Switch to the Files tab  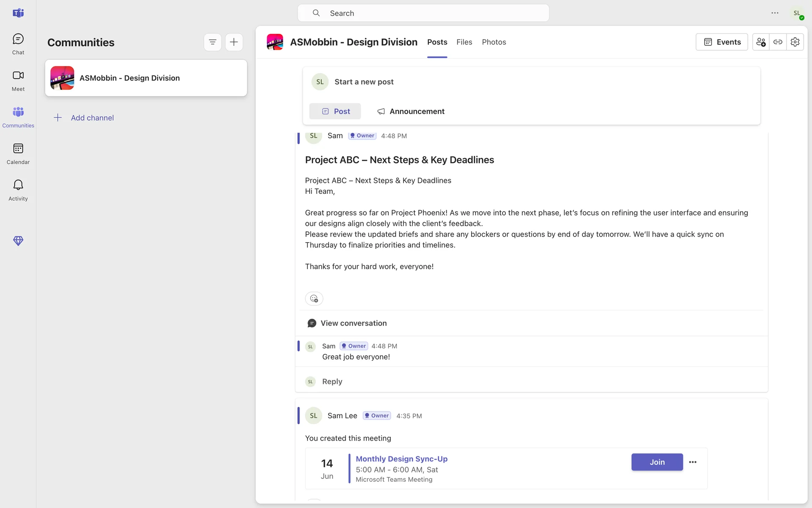(464, 42)
